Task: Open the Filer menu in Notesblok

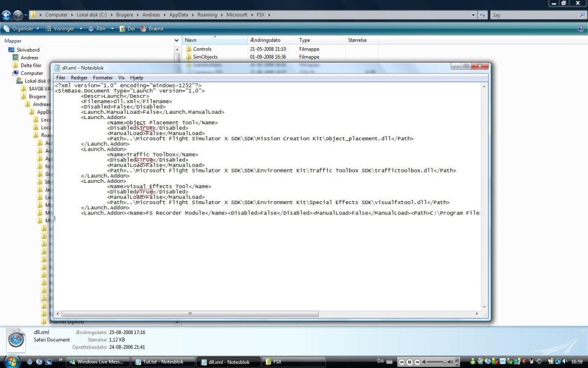Action: tap(60, 78)
